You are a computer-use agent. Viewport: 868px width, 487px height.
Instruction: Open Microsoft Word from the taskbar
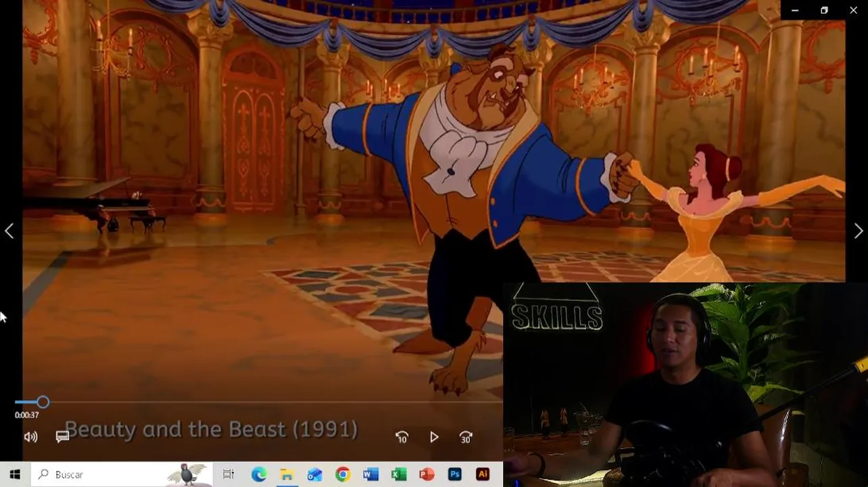(x=370, y=475)
